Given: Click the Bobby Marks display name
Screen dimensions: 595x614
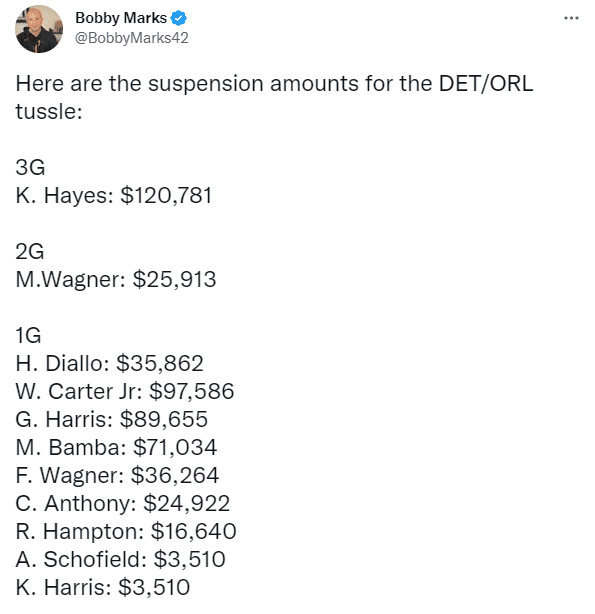Looking at the screenshot, I should (121, 18).
